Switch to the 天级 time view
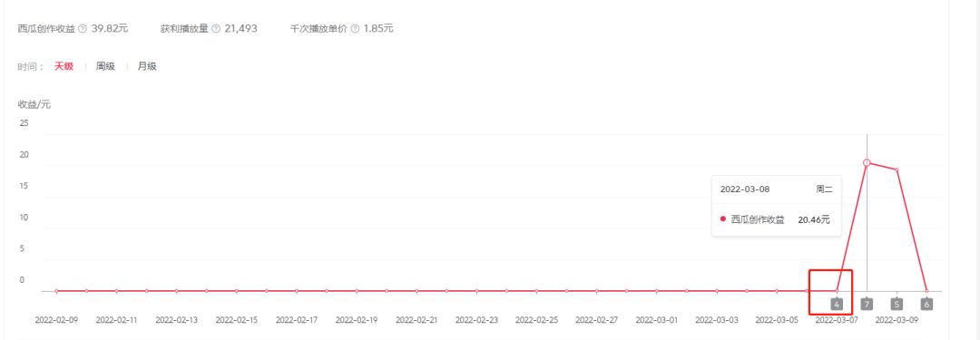The height and width of the screenshot is (340, 980). (x=64, y=66)
